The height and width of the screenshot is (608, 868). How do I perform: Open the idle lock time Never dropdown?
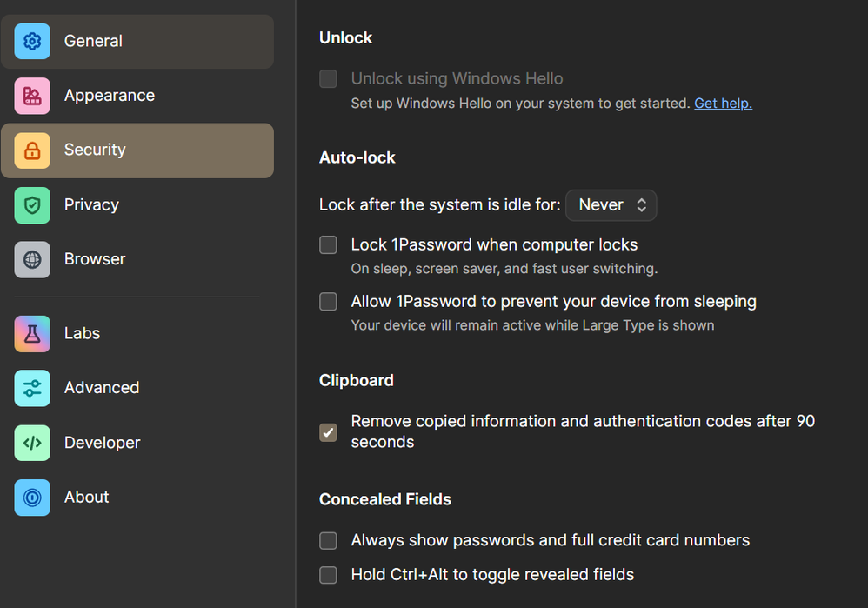tap(611, 205)
